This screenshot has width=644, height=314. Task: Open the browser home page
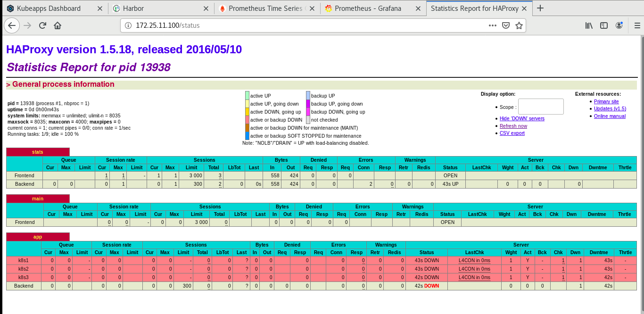(58, 25)
